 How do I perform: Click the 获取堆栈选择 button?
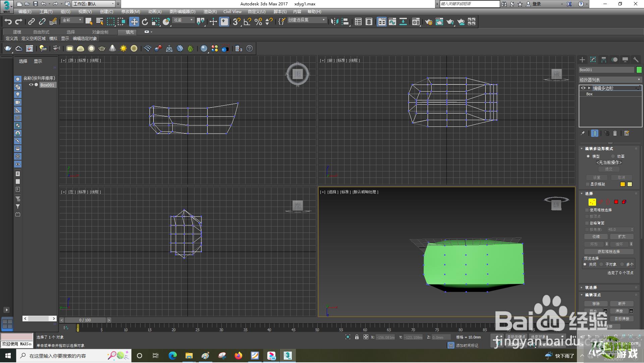[609, 252]
